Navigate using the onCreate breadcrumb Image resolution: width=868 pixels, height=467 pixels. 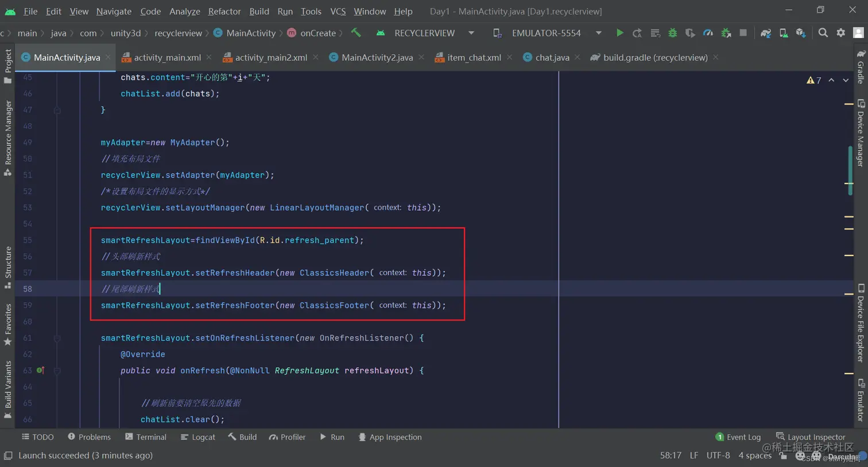(x=316, y=33)
